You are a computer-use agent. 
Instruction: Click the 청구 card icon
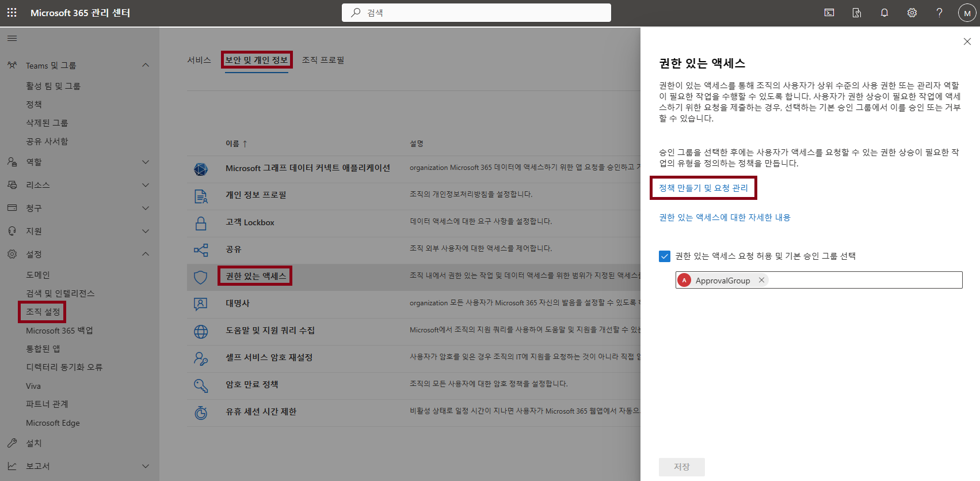pyautogui.click(x=12, y=208)
